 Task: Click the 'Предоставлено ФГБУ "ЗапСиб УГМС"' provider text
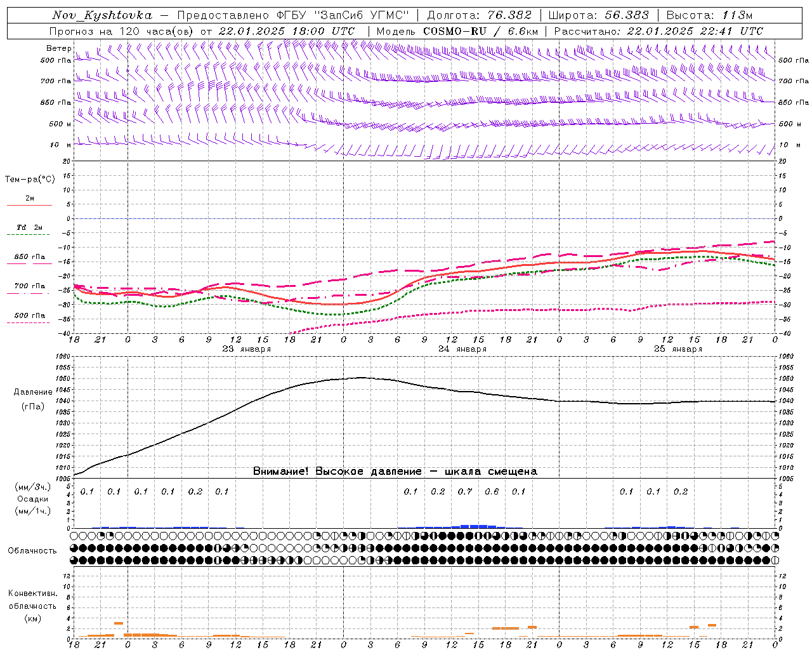(x=294, y=15)
